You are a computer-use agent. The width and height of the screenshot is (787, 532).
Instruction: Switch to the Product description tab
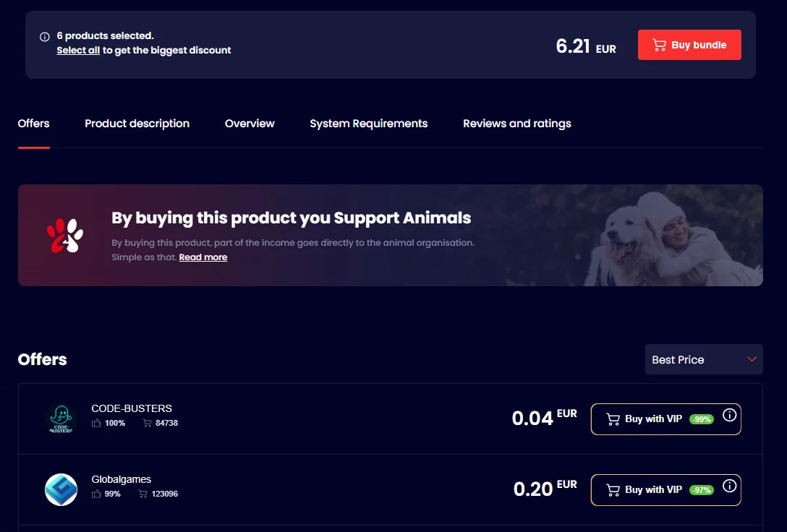(x=137, y=124)
